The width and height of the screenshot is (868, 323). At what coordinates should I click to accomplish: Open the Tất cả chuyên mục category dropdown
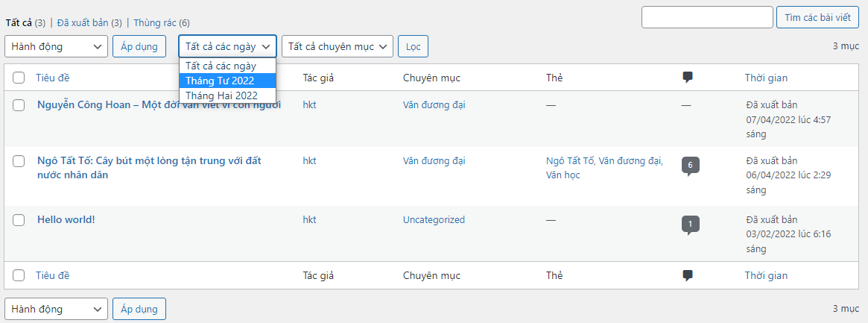point(337,46)
